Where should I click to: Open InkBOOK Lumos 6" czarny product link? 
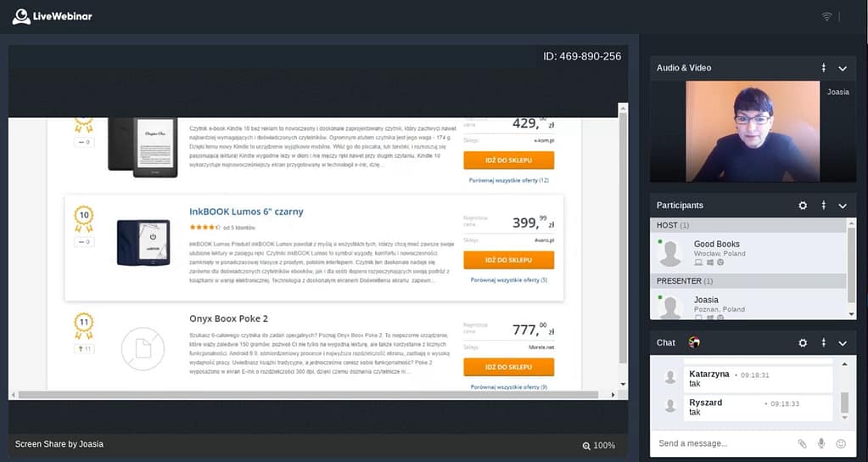[246, 211]
